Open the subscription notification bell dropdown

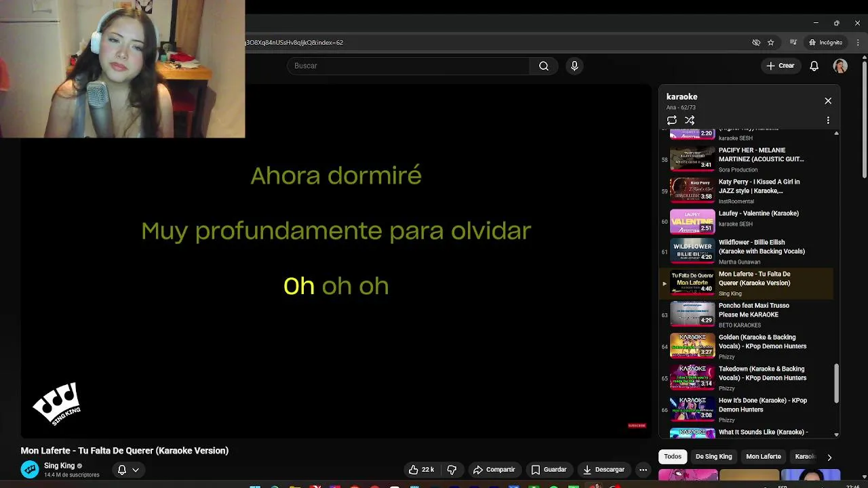[128, 470]
